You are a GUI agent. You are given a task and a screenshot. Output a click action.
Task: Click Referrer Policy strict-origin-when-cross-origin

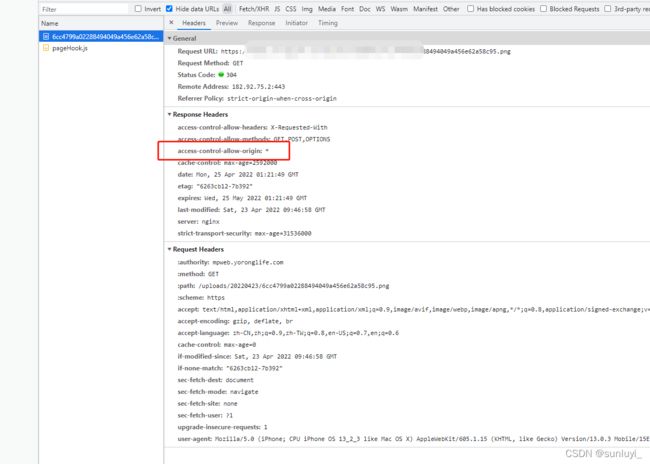(x=257, y=98)
